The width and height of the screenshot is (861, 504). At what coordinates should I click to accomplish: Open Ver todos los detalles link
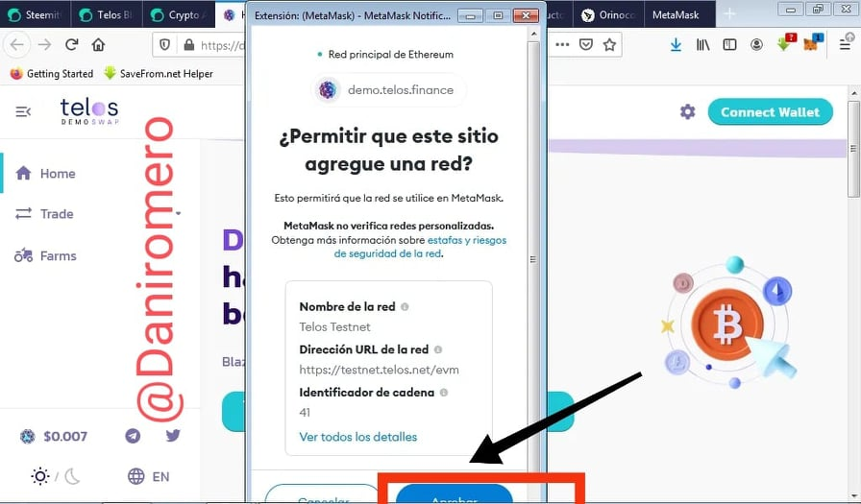(358, 437)
